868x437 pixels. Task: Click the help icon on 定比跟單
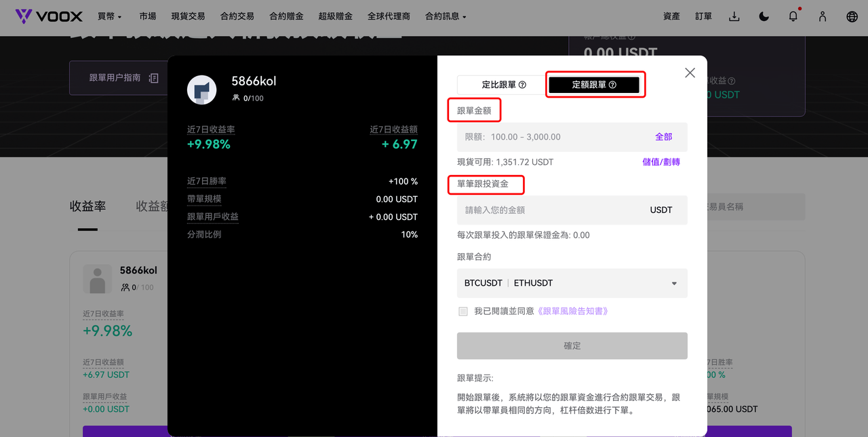[522, 85]
